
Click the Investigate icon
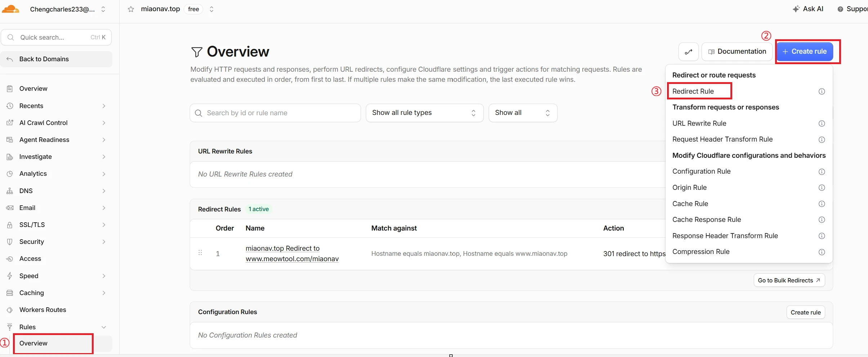pyautogui.click(x=10, y=157)
